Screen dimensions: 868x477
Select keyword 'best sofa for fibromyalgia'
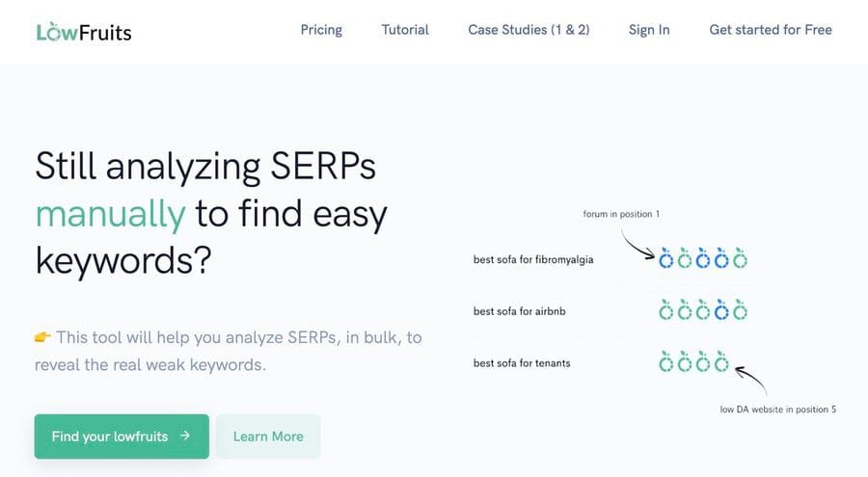point(533,259)
